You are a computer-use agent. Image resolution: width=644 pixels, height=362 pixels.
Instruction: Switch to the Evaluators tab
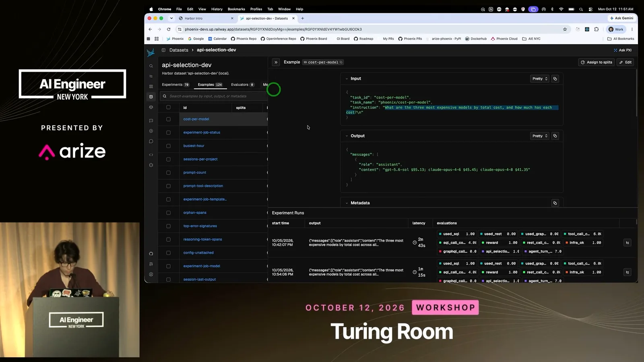pyautogui.click(x=243, y=85)
